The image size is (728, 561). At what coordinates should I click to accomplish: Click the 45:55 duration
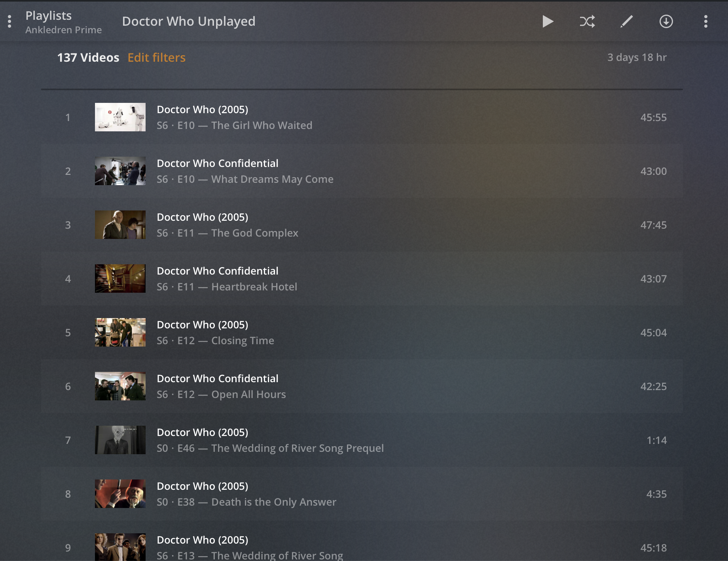click(654, 118)
